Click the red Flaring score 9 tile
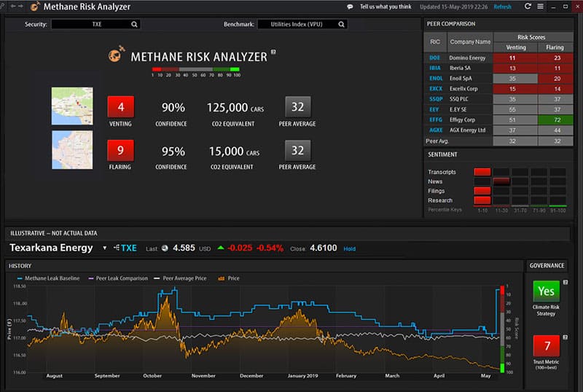Viewport: 583px width, 392px height. click(x=120, y=151)
